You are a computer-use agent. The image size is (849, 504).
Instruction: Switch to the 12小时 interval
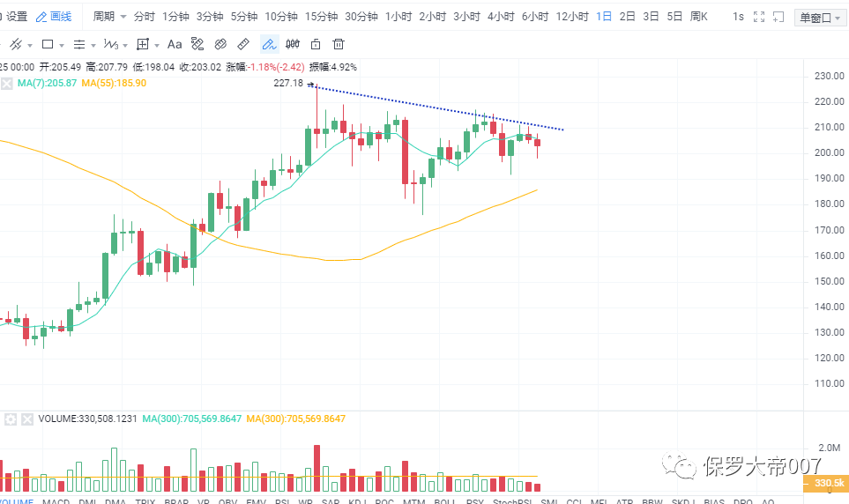click(x=572, y=17)
